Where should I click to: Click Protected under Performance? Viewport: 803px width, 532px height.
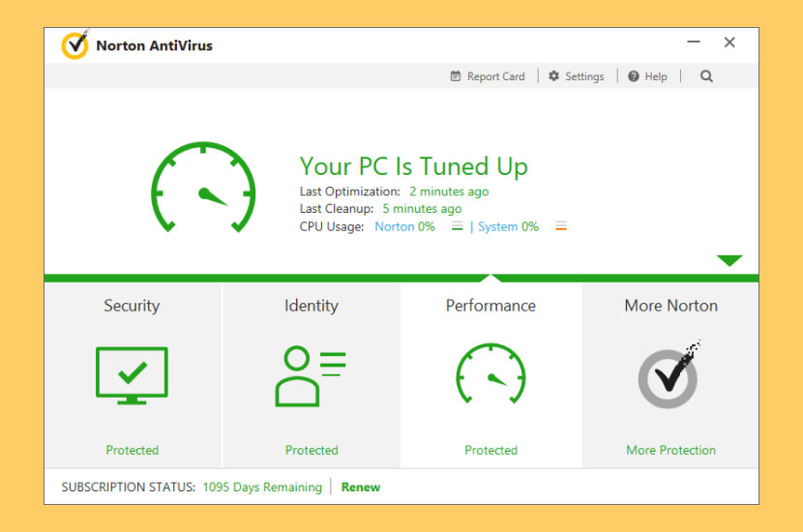point(491,450)
